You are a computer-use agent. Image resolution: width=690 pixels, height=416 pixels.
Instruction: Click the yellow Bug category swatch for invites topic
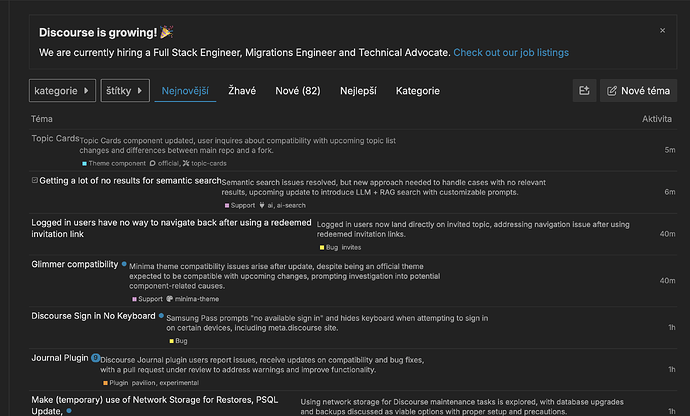point(322,247)
